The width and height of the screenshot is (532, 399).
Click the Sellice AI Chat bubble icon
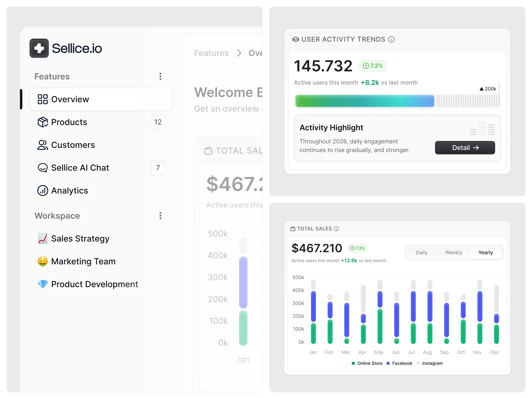(x=43, y=168)
